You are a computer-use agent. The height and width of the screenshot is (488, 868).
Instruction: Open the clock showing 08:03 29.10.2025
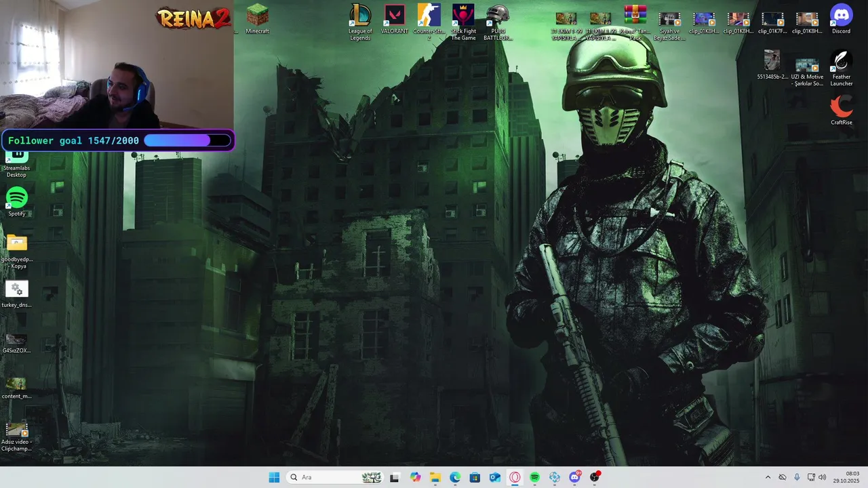click(846, 477)
